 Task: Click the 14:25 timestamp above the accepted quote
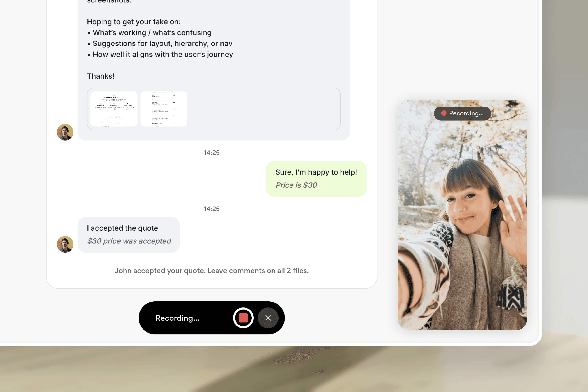point(211,209)
